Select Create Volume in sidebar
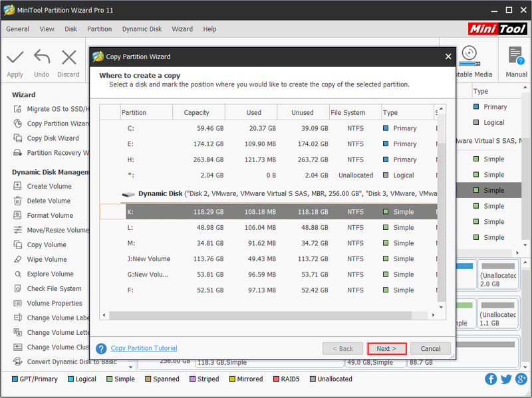Viewport: 532px width, 398px height. click(49, 186)
